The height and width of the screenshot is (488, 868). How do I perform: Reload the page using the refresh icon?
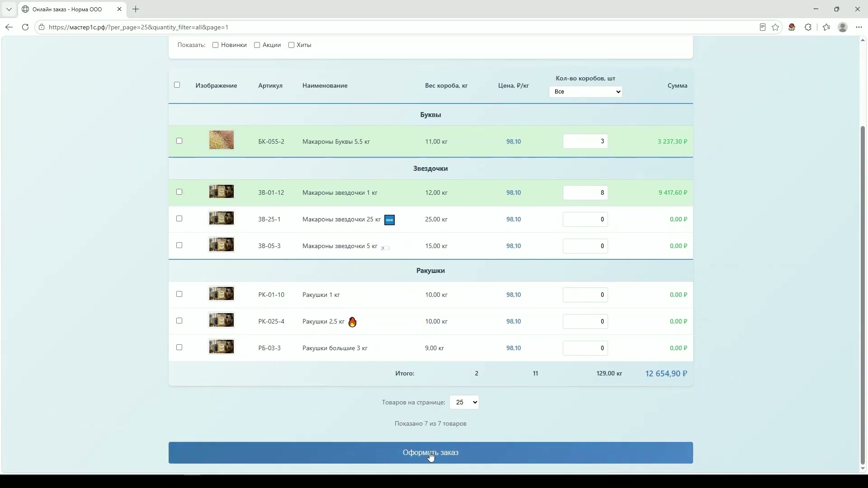coord(25,27)
